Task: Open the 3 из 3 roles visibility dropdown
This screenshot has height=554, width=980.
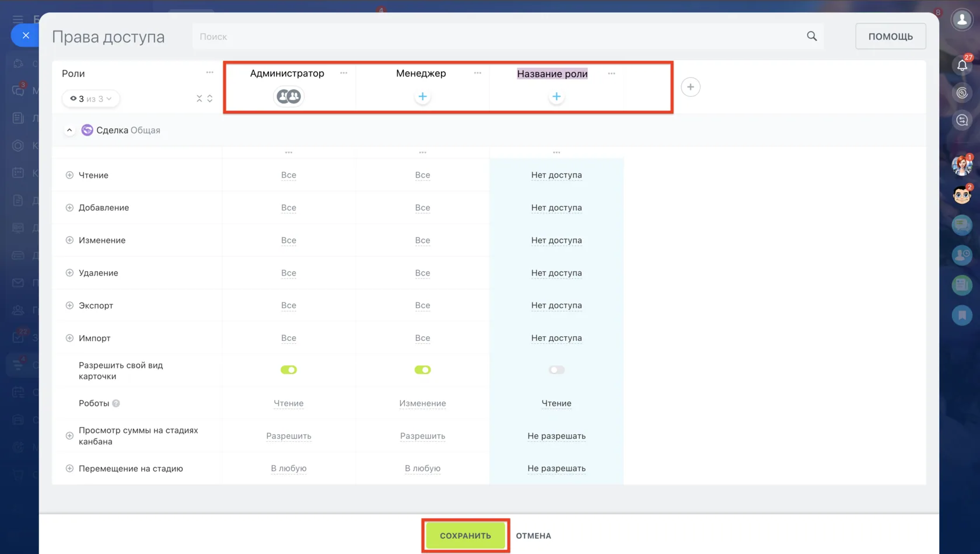Action: pyautogui.click(x=91, y=99)
